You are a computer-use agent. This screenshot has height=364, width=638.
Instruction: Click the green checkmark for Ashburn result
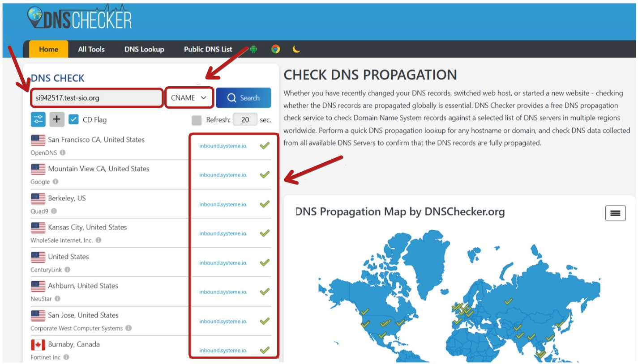pos(265,292)
